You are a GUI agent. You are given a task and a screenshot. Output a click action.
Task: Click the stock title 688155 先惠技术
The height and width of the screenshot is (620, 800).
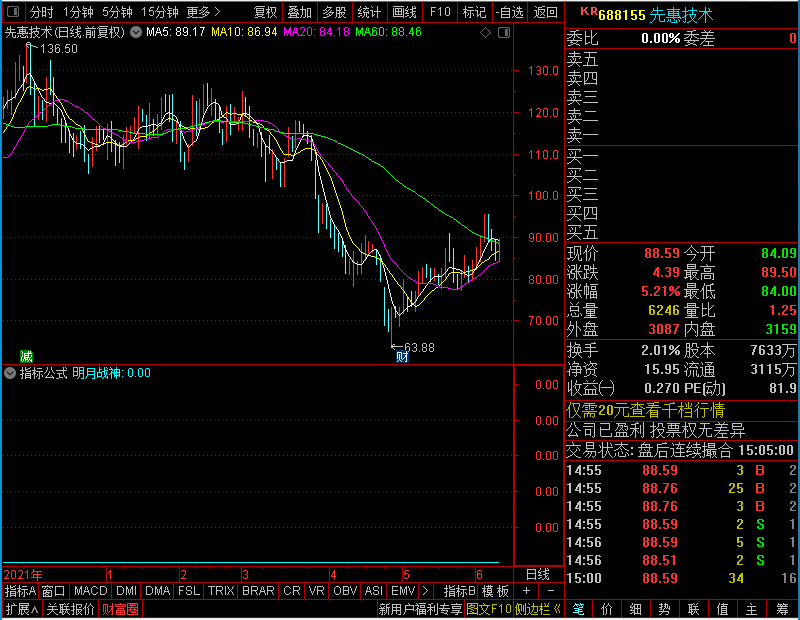[656, 15]
